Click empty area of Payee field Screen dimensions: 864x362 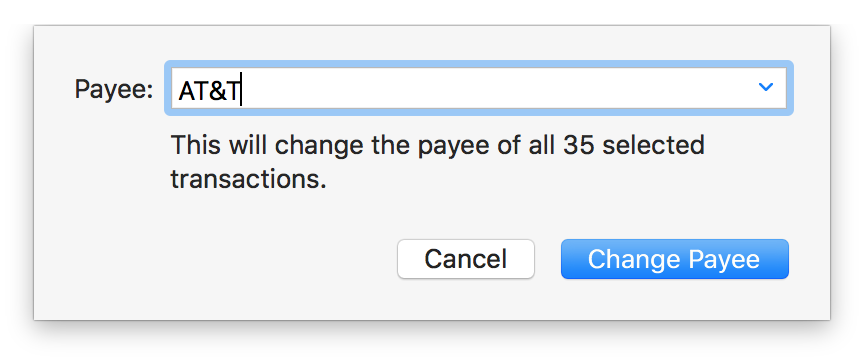pos(496,88)
